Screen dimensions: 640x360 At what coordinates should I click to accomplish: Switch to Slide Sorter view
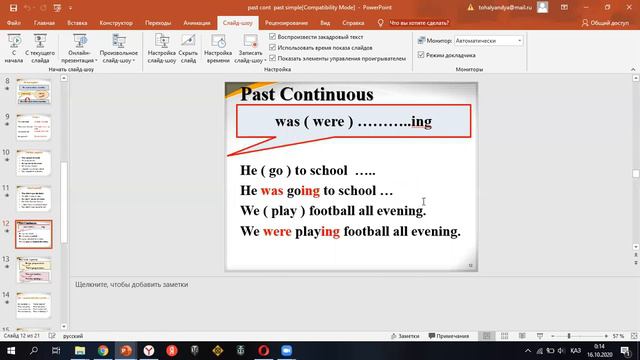coord(504,336)
